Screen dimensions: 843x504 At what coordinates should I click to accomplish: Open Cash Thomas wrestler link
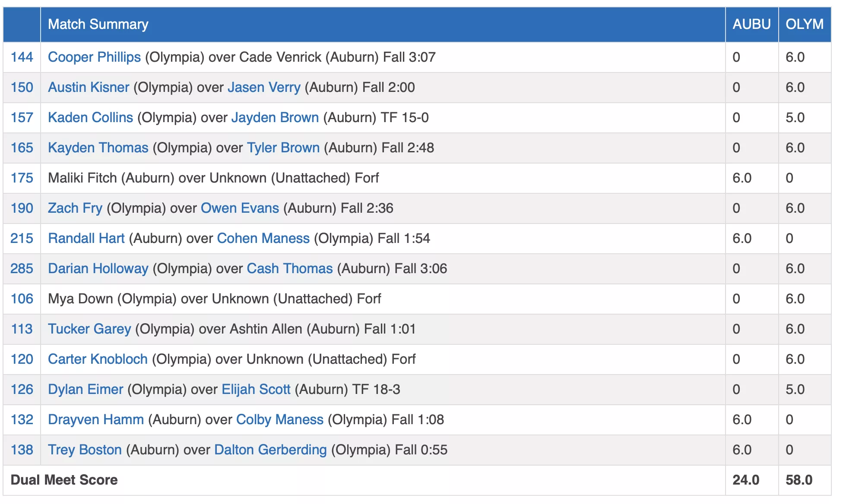tap(290, 268)
